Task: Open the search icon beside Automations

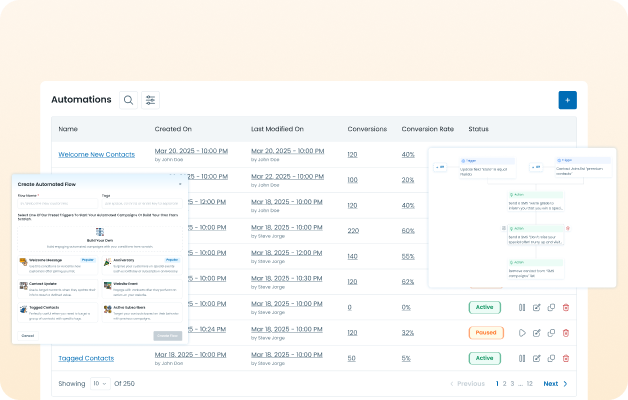Action: (x=128, y=100)
